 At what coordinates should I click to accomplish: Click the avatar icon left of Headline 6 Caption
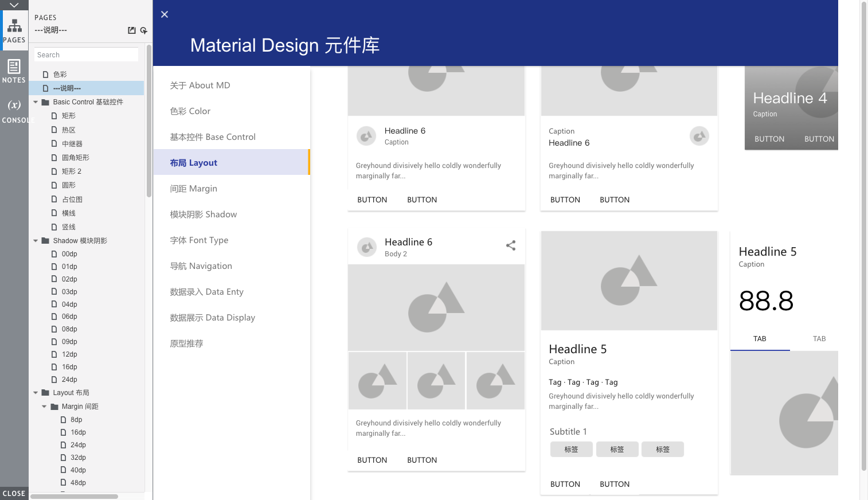pos(366,136)
